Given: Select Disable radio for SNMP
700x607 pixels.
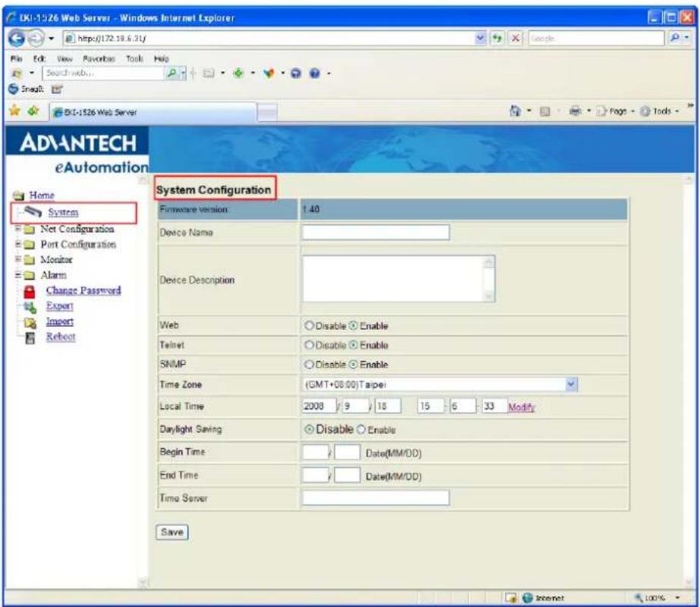Looking at the screenshot, I should coord(309,365).
